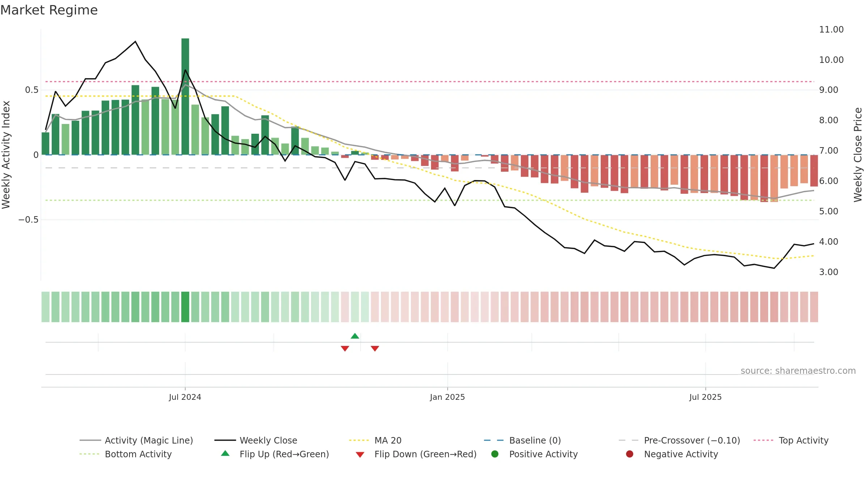Click the Positive Activity green dot legend

495,454
